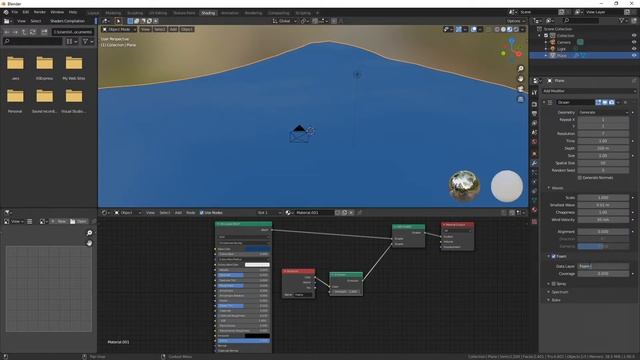Screen dimensions: 640x360
Task: Open the Window menu
Action: pyautogui.click(x=57, y=12)
